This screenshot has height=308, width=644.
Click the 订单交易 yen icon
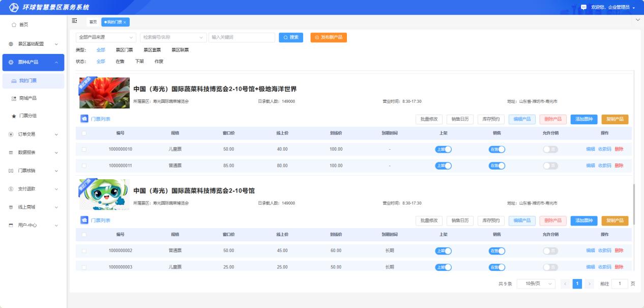tap(11, 134)
